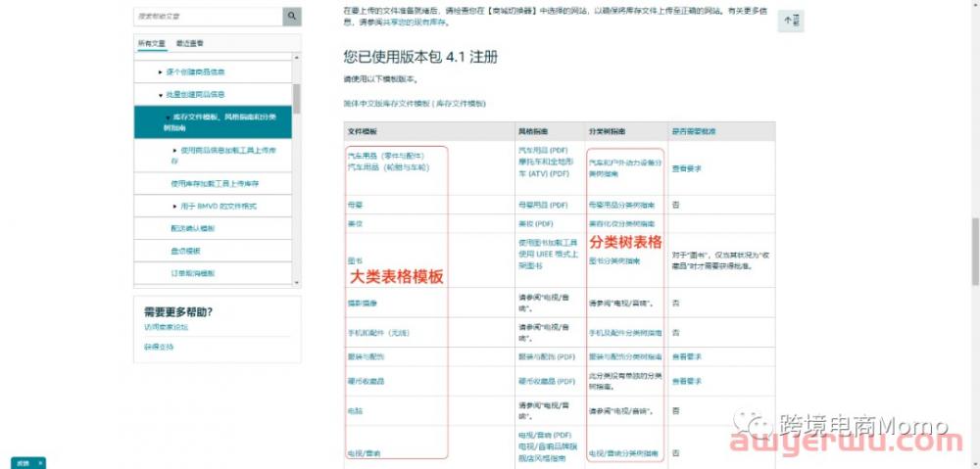Open the 电视/音响分类树指南 link
This screenshot has width=980, height=469.
[622, 452]
